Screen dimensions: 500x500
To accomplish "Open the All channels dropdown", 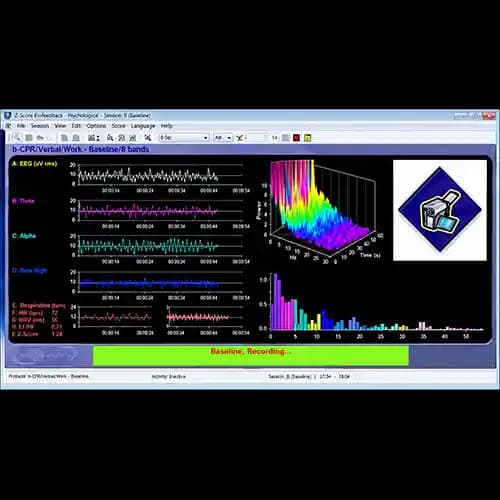I will (x=223, y=138).
